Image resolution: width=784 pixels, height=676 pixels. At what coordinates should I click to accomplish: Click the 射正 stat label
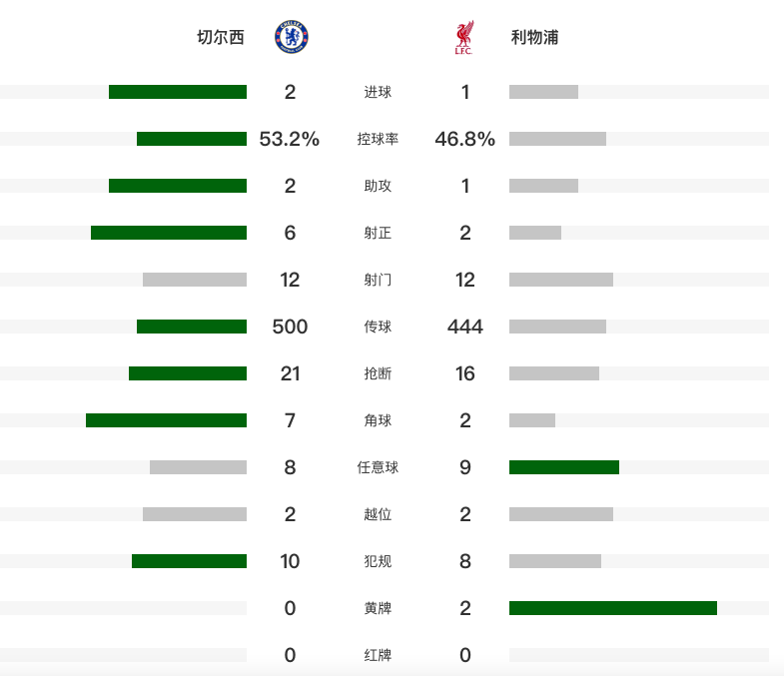tap(378, 233)
